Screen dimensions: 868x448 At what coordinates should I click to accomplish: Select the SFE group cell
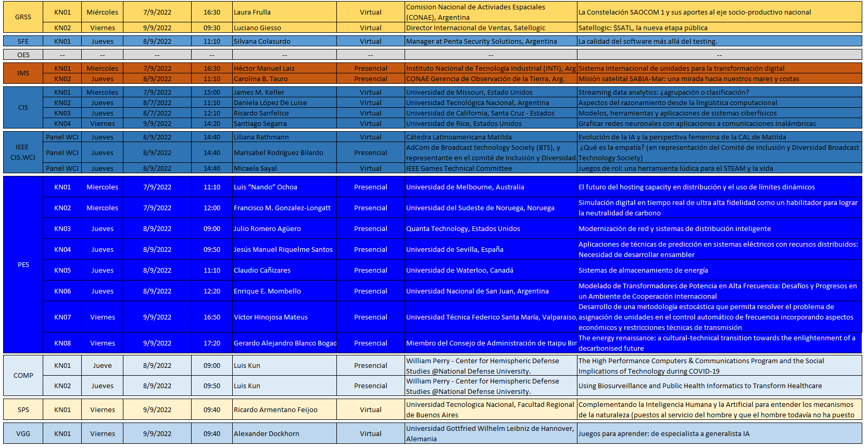tap(23, 41)
